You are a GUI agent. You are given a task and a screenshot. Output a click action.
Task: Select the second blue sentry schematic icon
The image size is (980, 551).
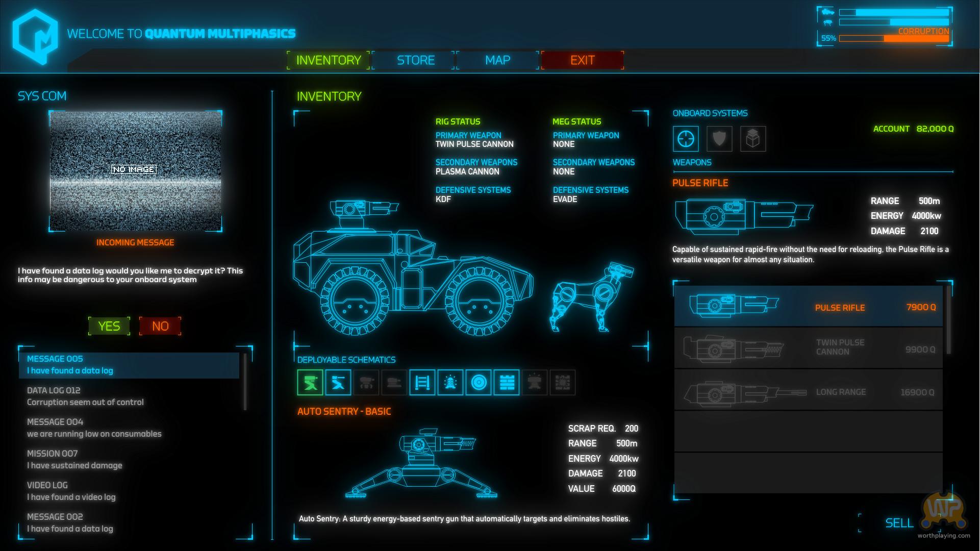coord(338,383)
